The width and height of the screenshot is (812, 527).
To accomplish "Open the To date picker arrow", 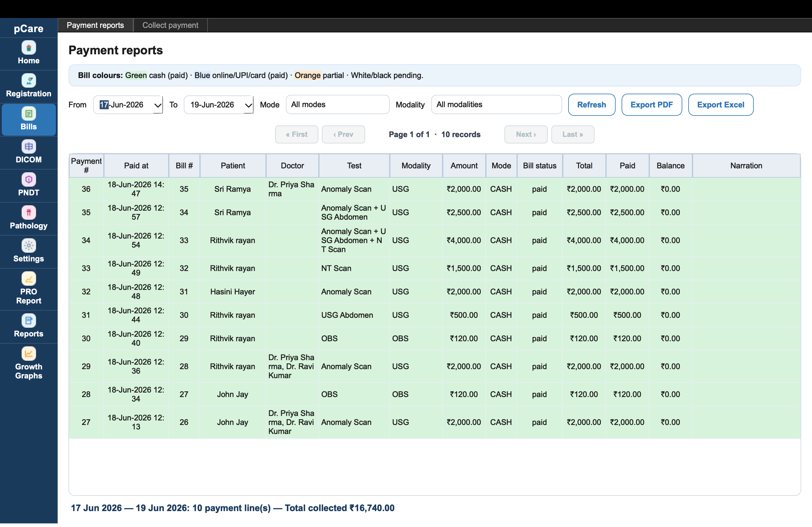I will (248, 105).
